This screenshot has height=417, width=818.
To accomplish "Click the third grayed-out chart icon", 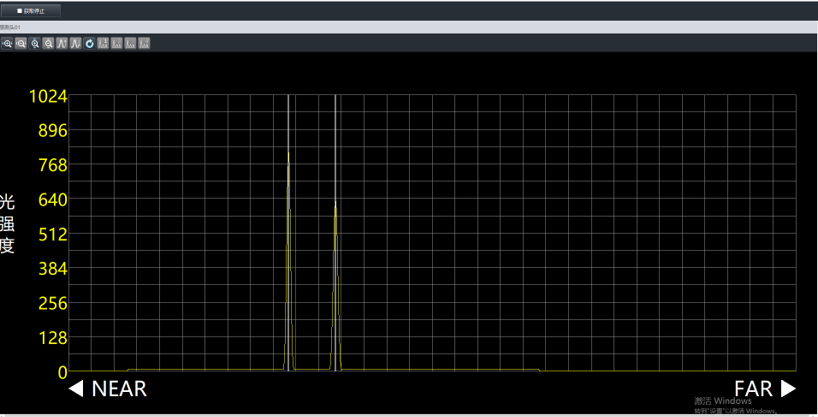I will tap(131, 44).
